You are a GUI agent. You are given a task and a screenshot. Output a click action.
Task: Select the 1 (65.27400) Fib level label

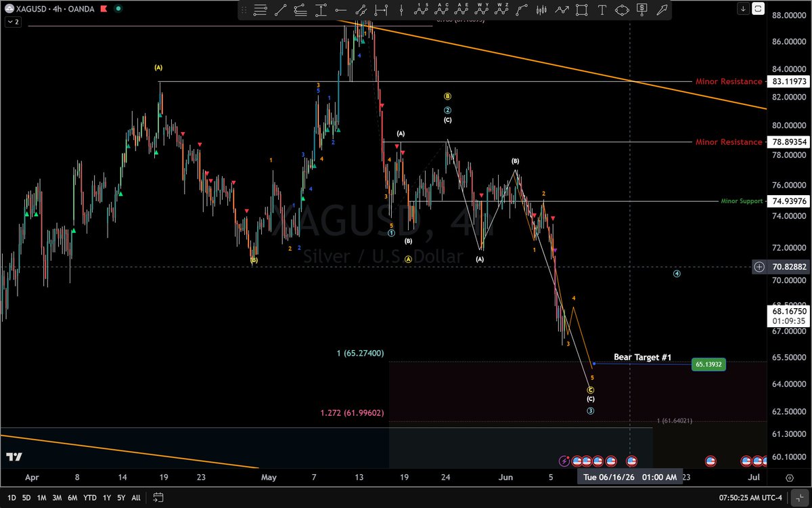coord(360,354)
